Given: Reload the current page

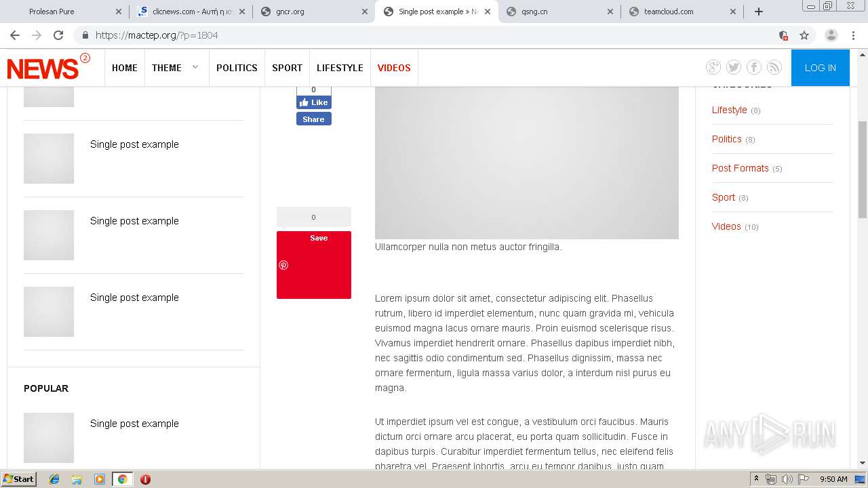Looking at the screenshot, I should (x=58, y=35).
